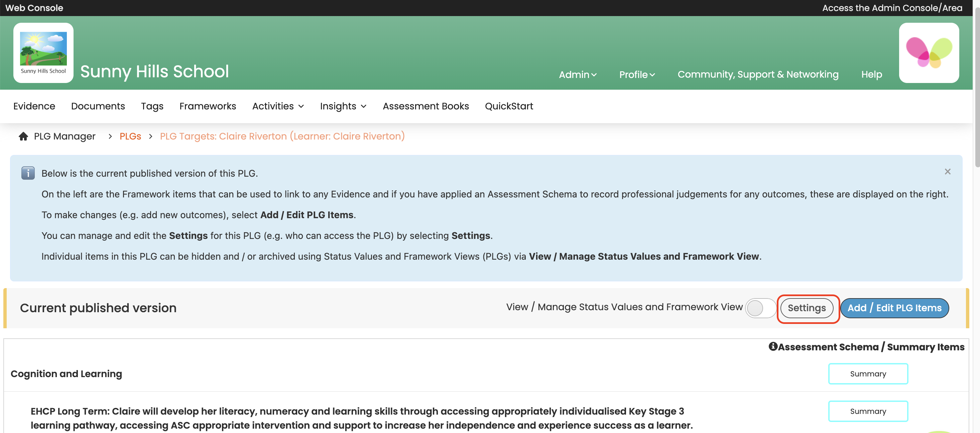Expand the Admin dropdown
Screen dimensions: 980x433
coord(577,74)
